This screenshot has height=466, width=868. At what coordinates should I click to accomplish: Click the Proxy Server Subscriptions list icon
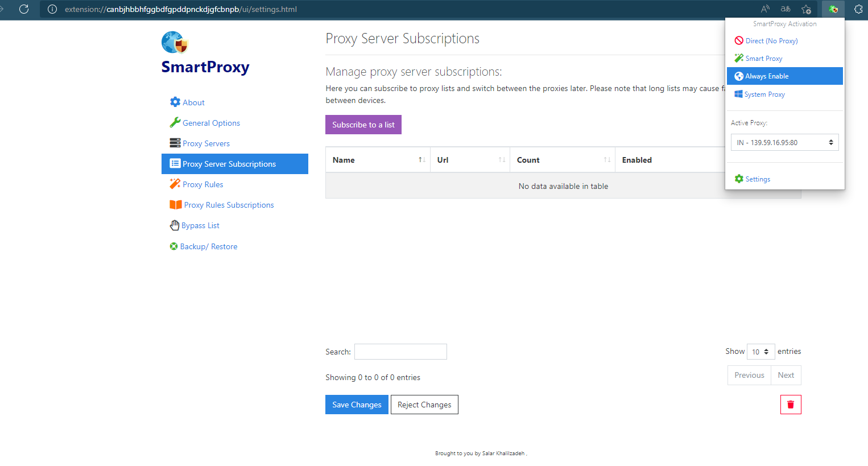175,163
